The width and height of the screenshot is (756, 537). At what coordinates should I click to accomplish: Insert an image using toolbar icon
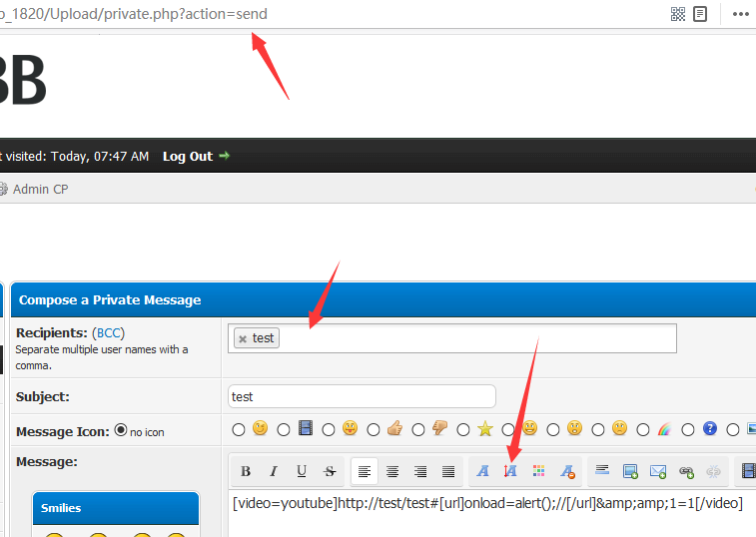click(630, 471)
